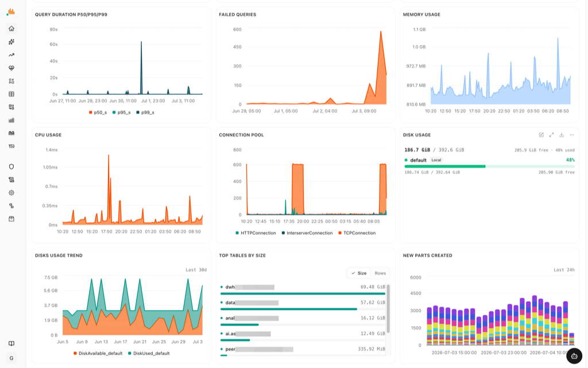588x368 pixels.
Task: Click the CPU Usage panel title
Action: click(48, 135)
